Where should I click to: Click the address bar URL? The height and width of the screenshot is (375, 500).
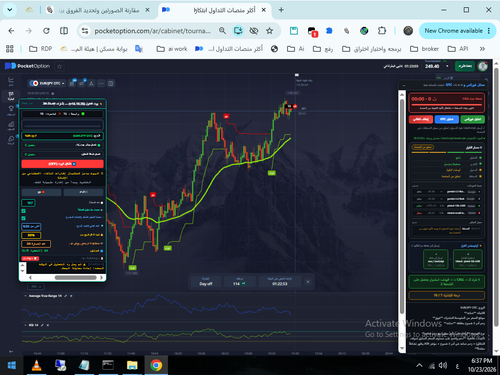152,31
